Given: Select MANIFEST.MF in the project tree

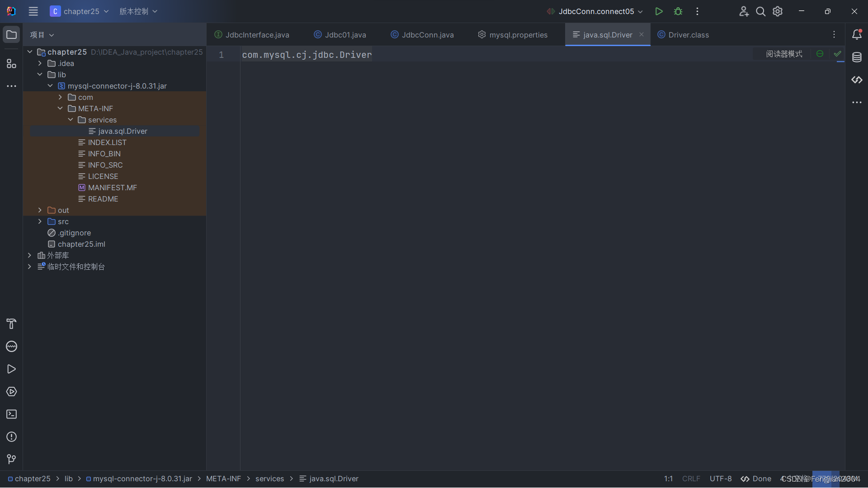Looking at the screenshot, I should point(112,188).
